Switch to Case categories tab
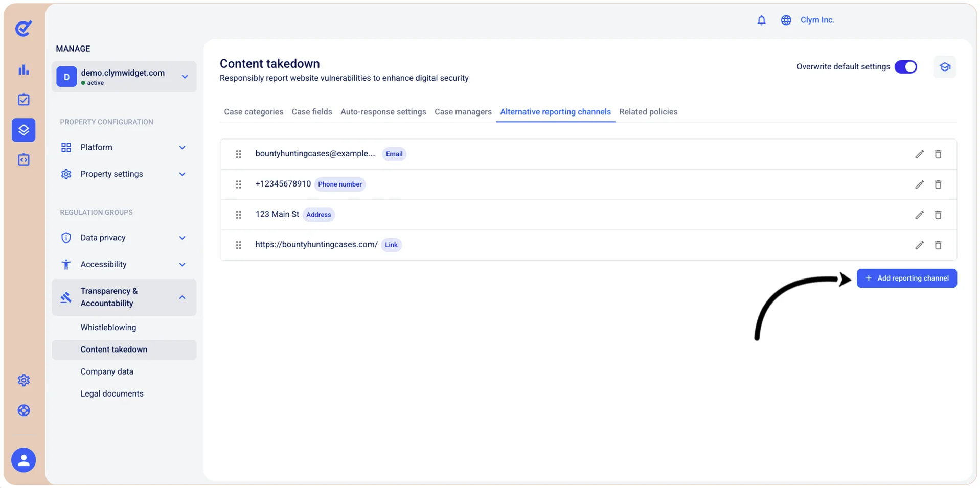980x488 pixels. tap(254, 112)
